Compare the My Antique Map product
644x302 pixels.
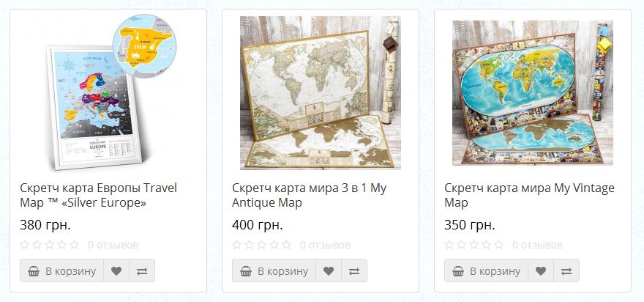click(354, 270)
